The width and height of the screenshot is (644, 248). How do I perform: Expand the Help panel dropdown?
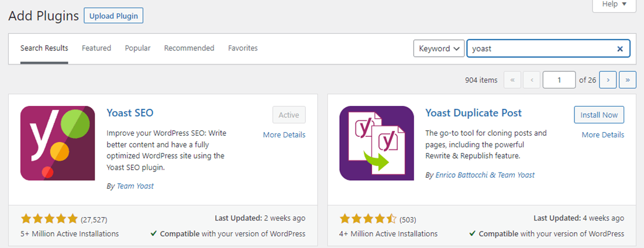point(614,5)
